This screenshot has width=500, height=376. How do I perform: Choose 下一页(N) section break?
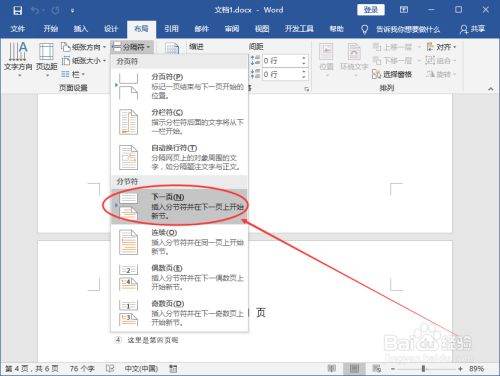coord(180,206)
